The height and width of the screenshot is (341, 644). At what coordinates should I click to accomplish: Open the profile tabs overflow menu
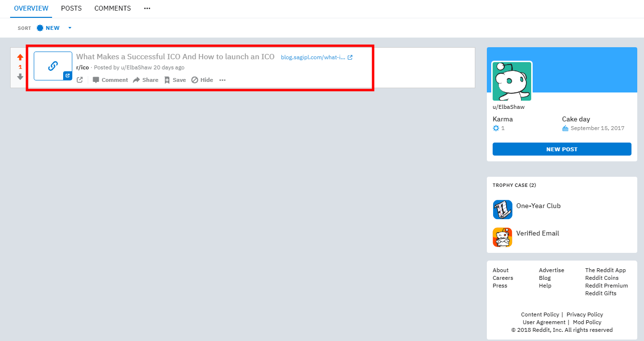pos(147,8)
